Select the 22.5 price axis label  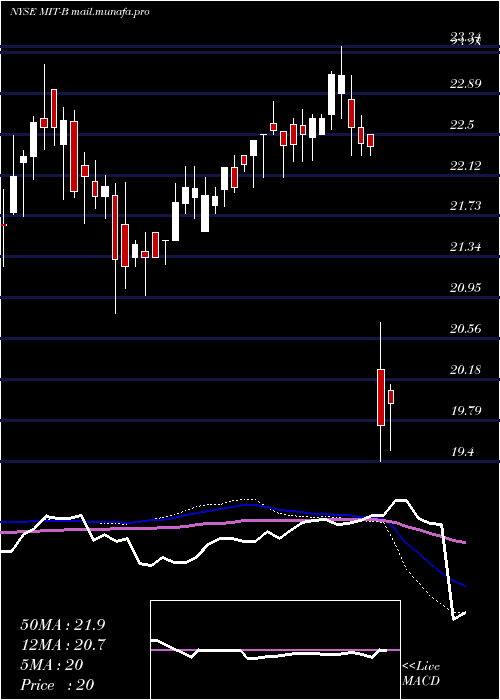(x=462, y=125)
